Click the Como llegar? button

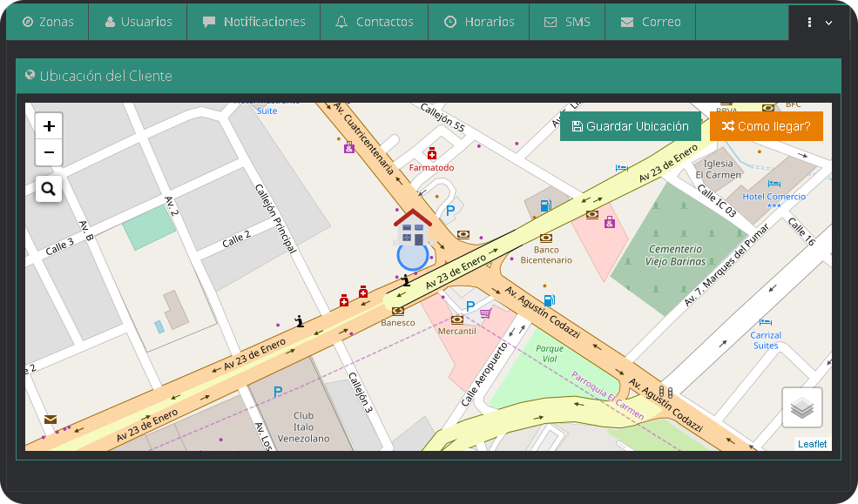click(766, 126)
